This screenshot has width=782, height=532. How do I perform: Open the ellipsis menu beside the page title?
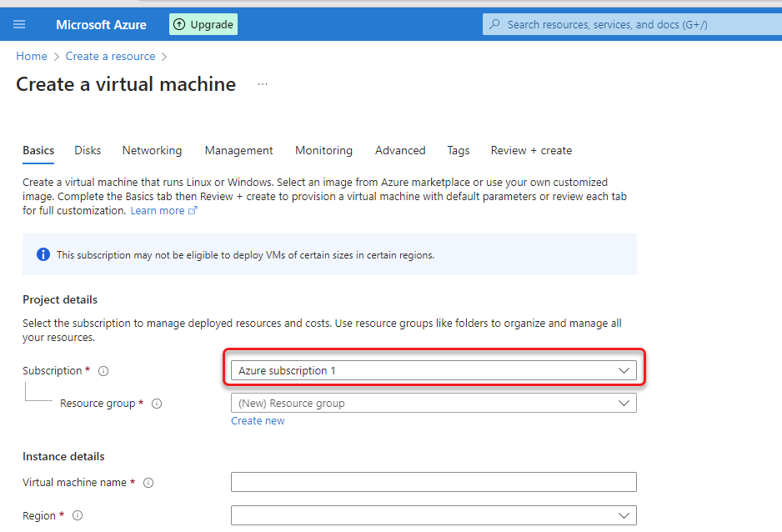pos(262,84)
